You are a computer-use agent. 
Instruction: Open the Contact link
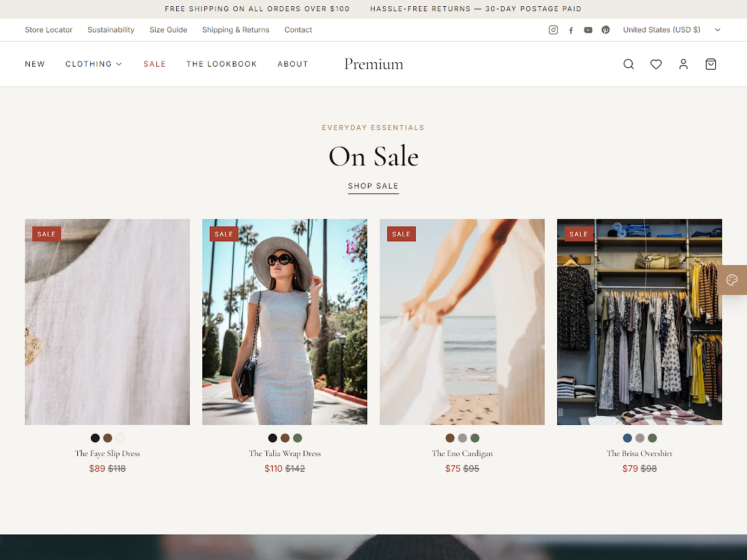pos(298,30)
